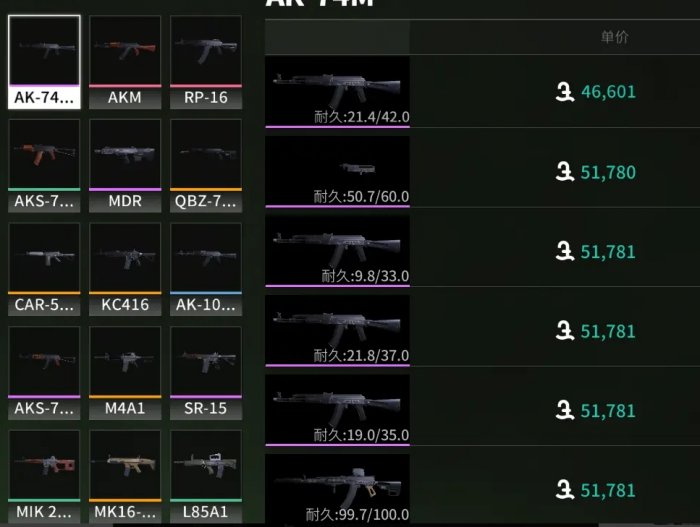Pick the CAR-5 weapon tile
This screenshot has width=700, height=527.
pyautogui.click(x=44, y=269)
